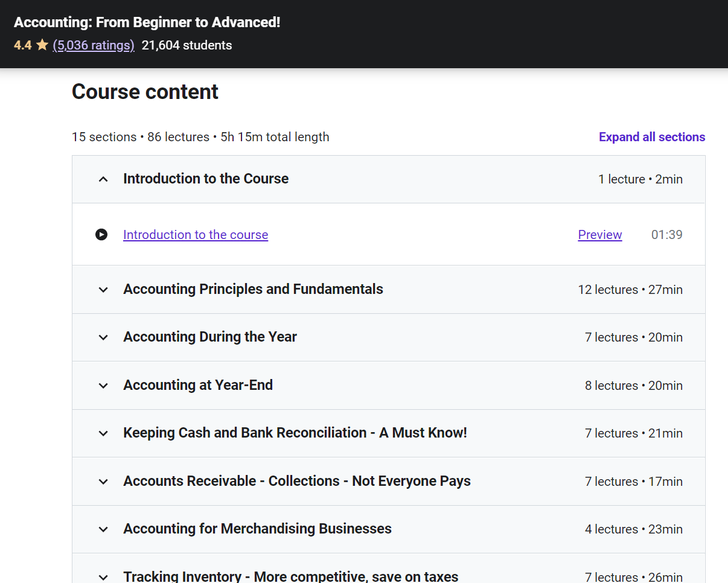The image size is (728, 583).
Task: Expand Accounting at Year-End chevron
Action: coord(103,386)
